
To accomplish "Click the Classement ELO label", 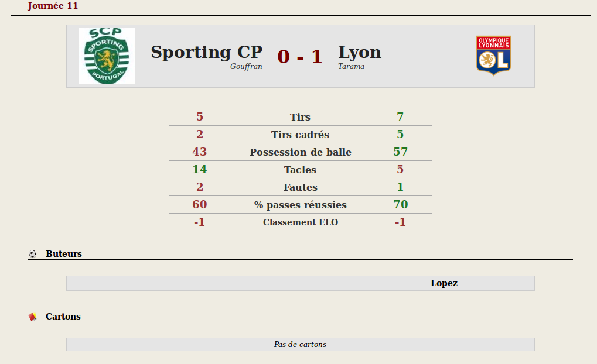I will [x=301, y=222].
